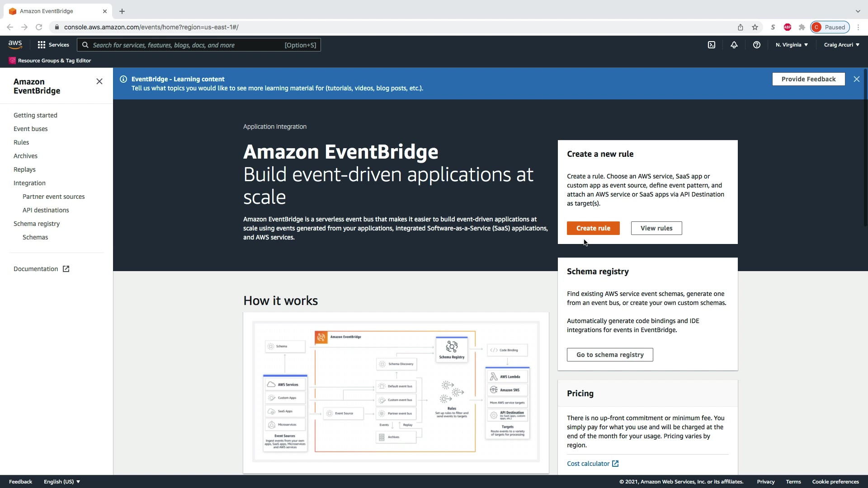Expand the N. Virginia region dropdown
The image size is (868, 488).
coord(792,45)
